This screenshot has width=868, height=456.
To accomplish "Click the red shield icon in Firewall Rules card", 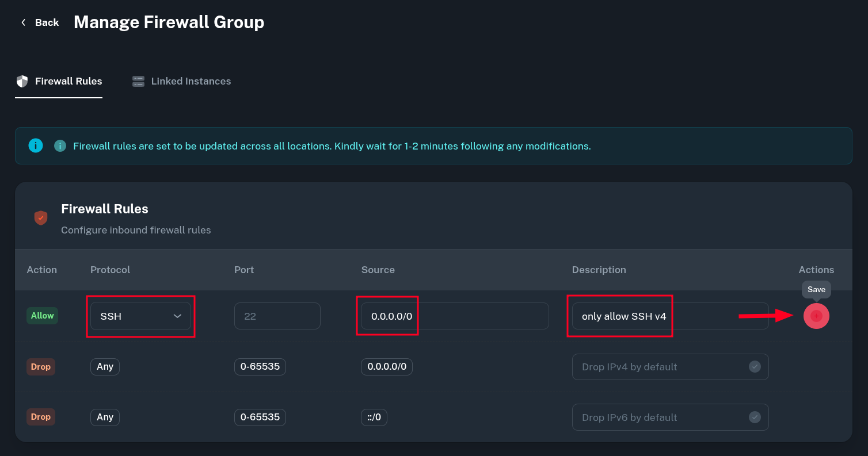I will pyautogui.click(x=41, y=218).
